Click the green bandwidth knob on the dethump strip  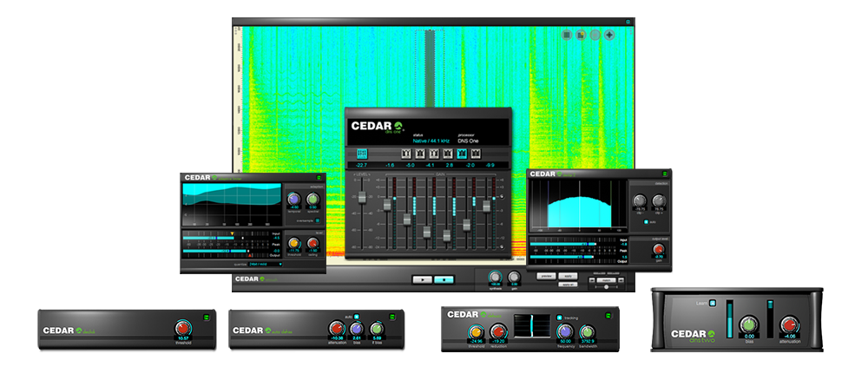(588, 331)
